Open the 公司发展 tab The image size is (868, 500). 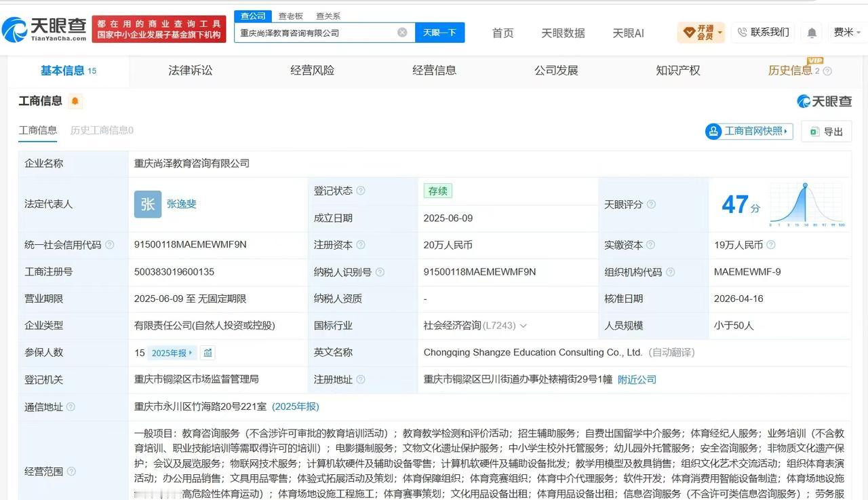click(x=556, y=71)
